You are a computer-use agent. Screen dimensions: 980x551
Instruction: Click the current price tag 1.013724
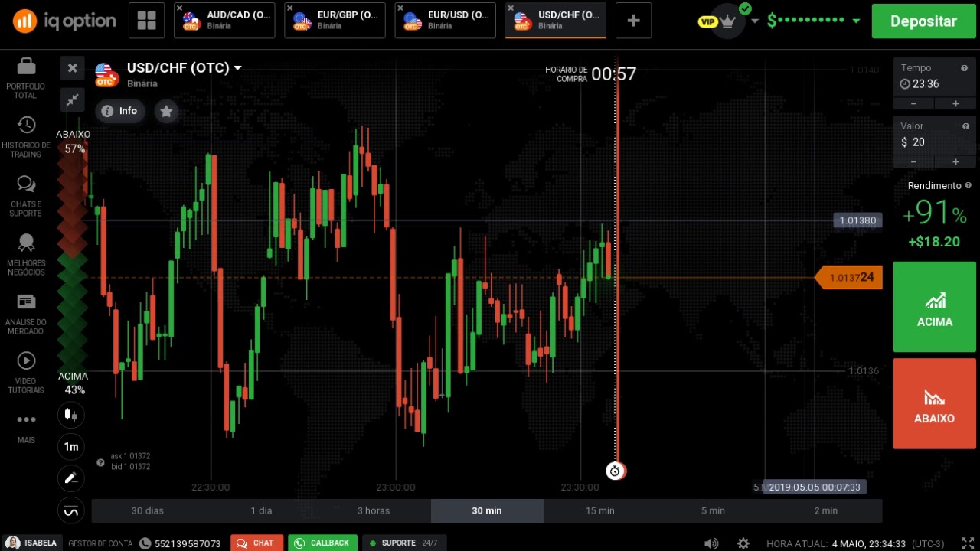tap(849, 278)
